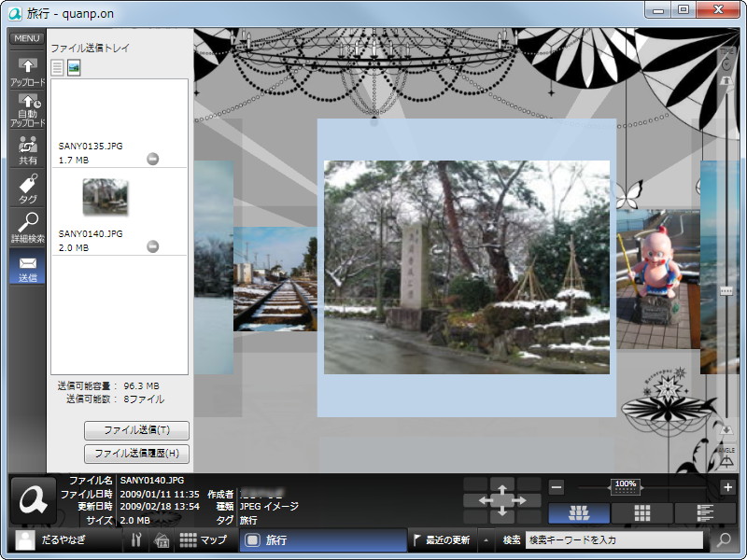Select SANY0140.JPG thumbnail in tray
The height and width of the screenshot is (560, 747).
coord(106,197)
